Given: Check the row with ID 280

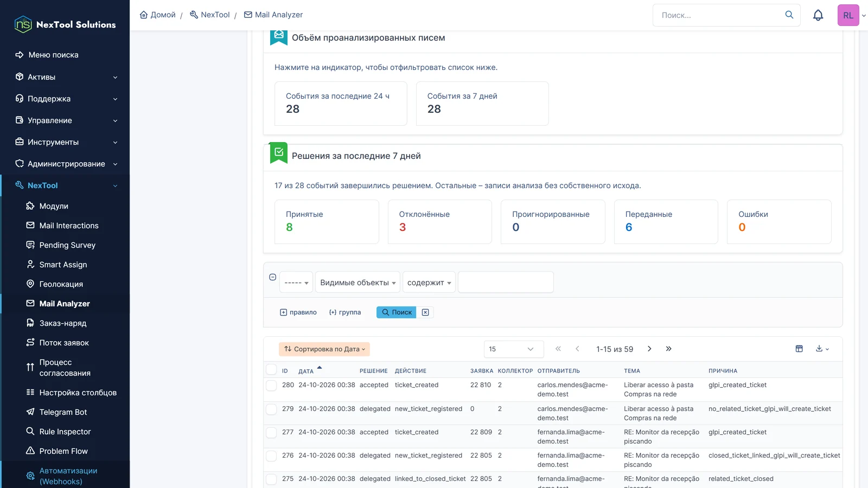Looking at the screenshot, I should pyautogui.click(x=271, y=386).
